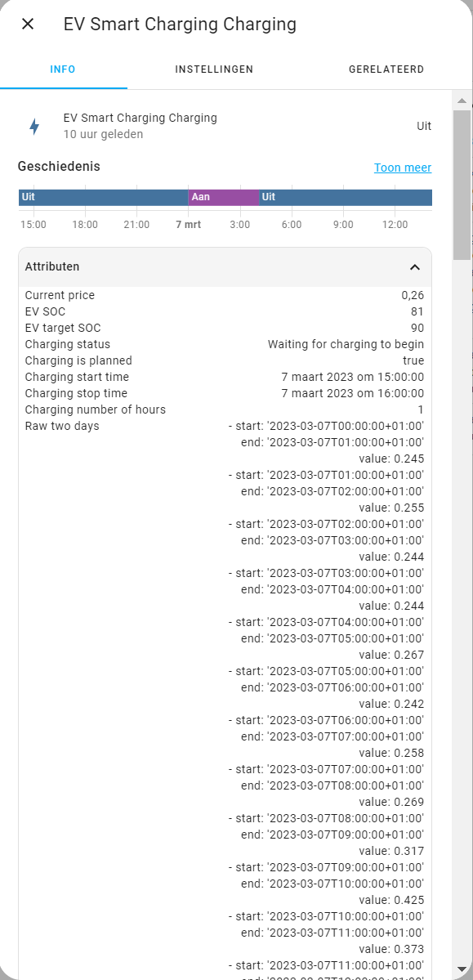Click the Geschiedenis section heading
This screenshot has height=980, width=473.
pos(59,166)
